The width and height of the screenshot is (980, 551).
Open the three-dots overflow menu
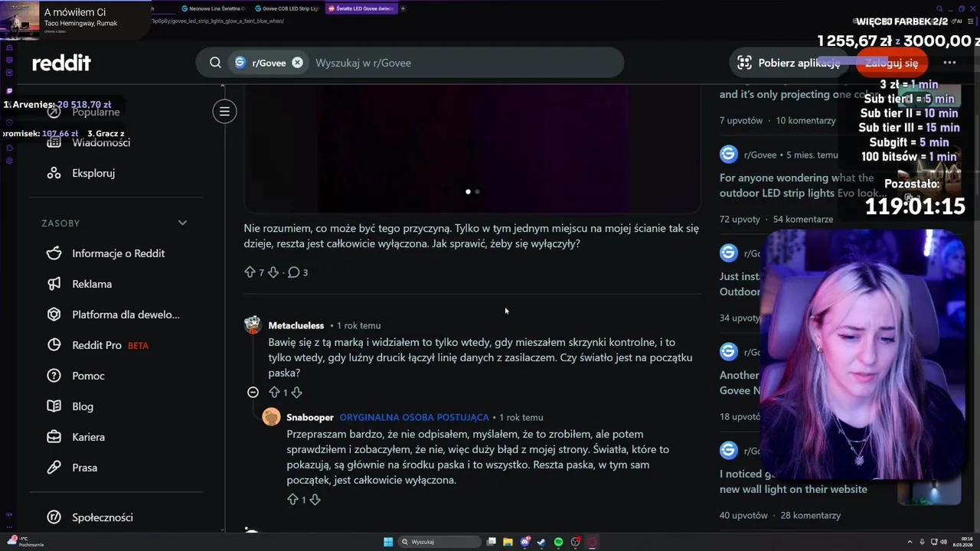[949, 63]
